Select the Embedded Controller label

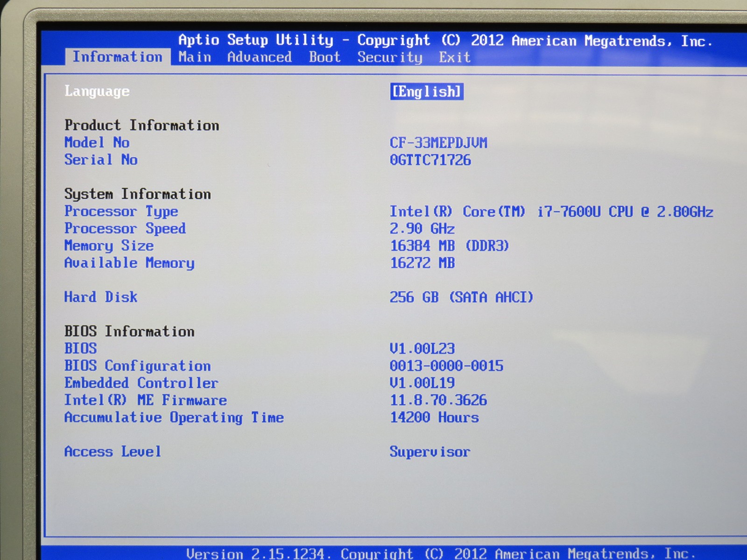click(141, 383)
